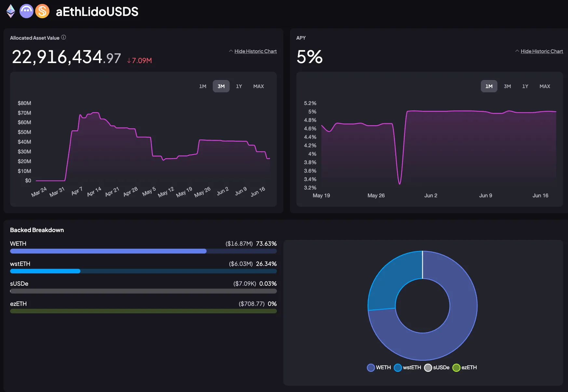This screenshot has height=392, width=568.
Task: Click the wstETH 26.34% percentage
Action: point(266,264)
